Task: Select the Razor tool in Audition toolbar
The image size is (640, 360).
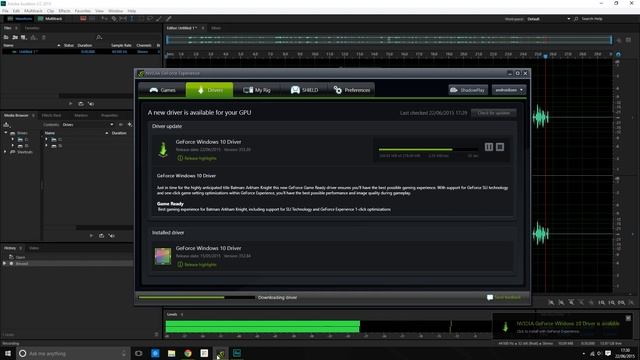Action: 114,19
